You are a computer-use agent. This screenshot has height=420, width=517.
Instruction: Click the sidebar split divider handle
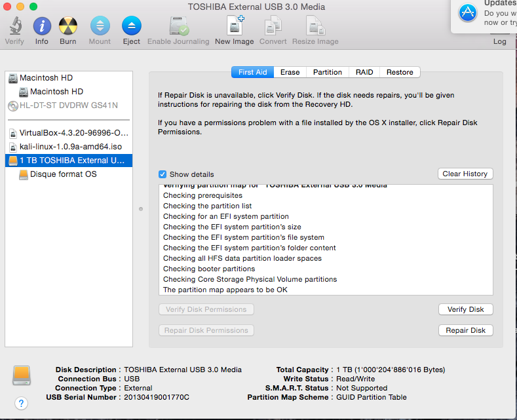(x=141, y=209)
